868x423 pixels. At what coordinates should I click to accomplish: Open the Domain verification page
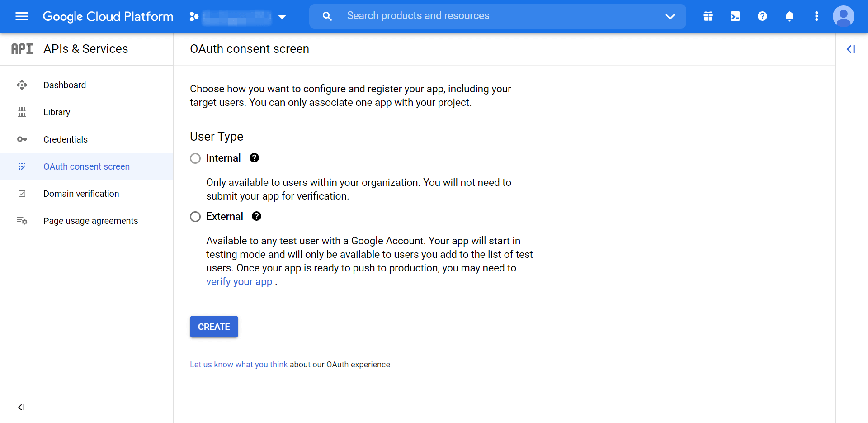click(81, 193)
